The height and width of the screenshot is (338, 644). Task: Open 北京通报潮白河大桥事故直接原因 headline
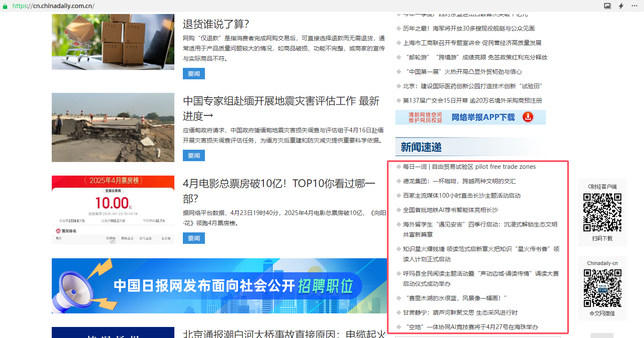tap(284, 334)
